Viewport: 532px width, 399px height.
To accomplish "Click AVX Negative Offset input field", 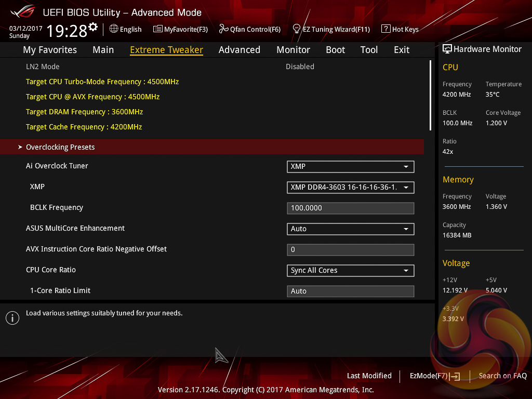I will 351,250.
